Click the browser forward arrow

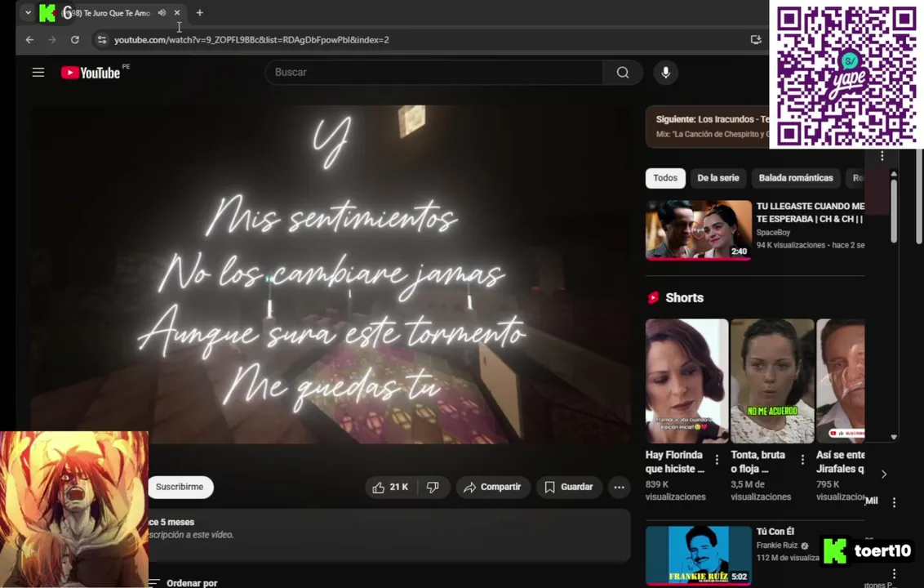(52, 39)
